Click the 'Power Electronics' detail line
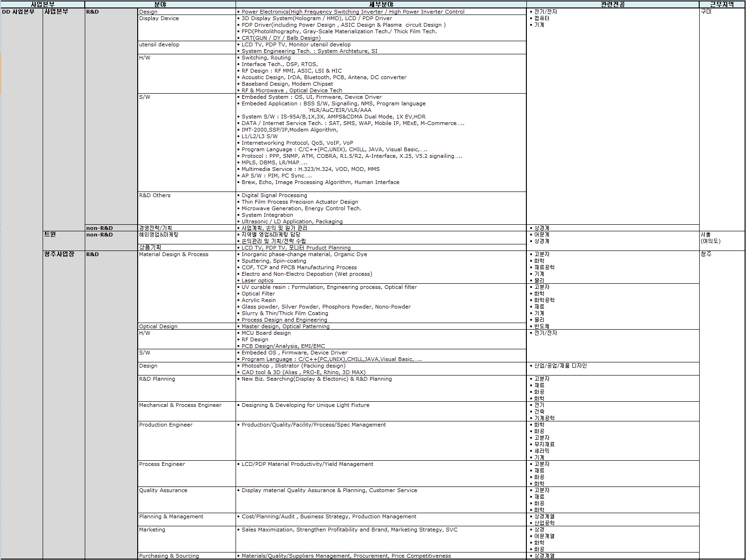The width and height of the screenshot is (746, 560). click(351, 12)
